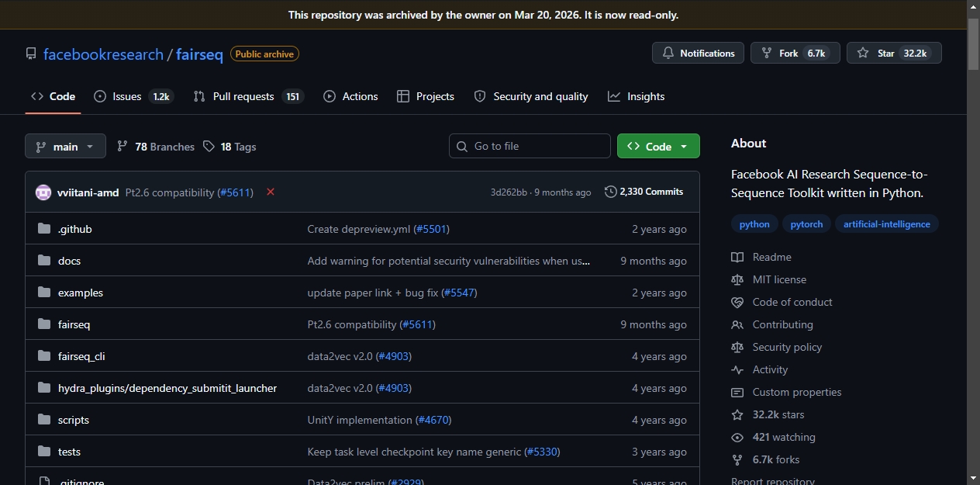Click the Notifications bell button

699,53
